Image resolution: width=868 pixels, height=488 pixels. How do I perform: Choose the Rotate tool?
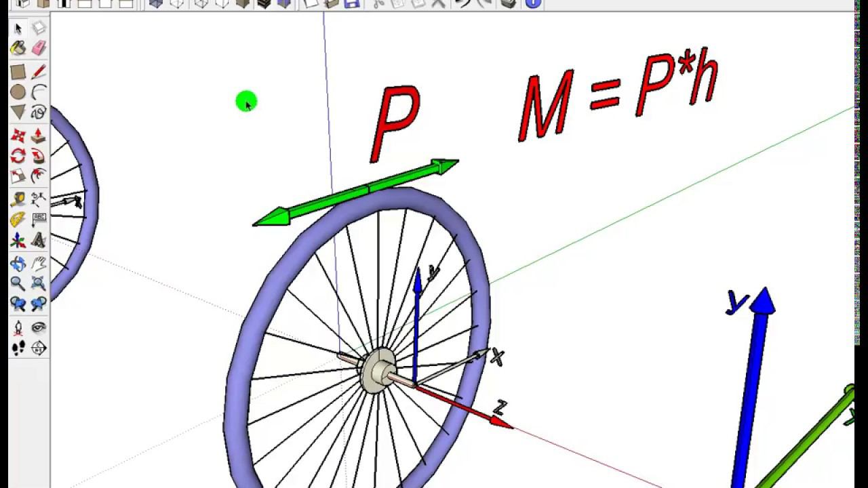pyautogui.click(x=18, y=156)
